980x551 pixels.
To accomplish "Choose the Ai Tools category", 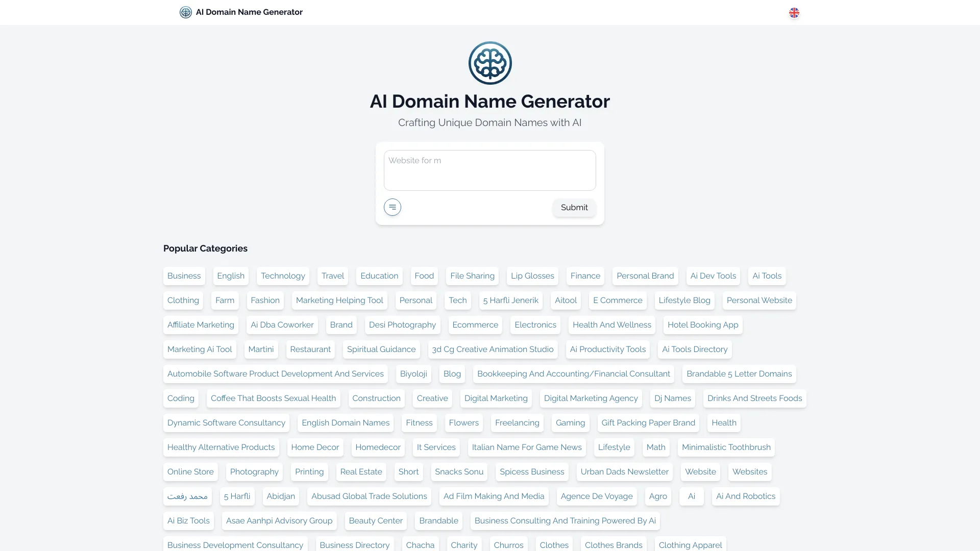I will [767, 276].
